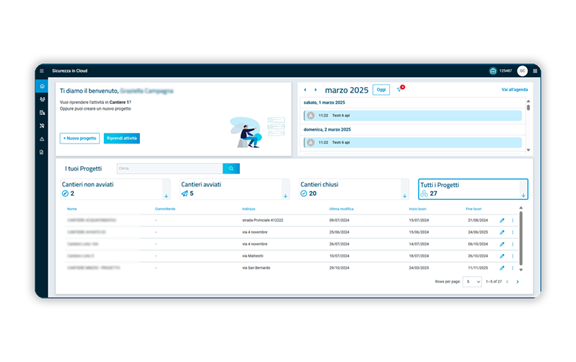576x362 pixels.
Task: Click the Riprendi attività button
Action: coord(122,138)
